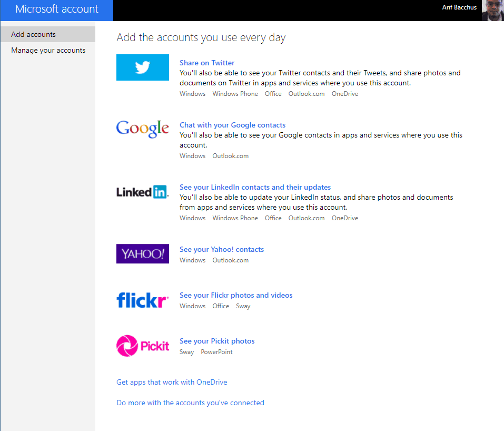Click the Pickit logo
Screen dimensions: 504x431
coord(142,346)
